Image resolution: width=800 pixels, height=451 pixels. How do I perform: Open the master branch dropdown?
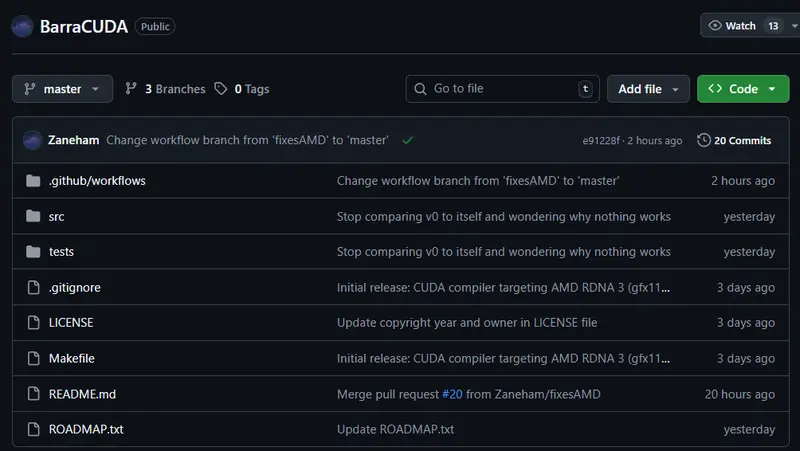point(62,89)
